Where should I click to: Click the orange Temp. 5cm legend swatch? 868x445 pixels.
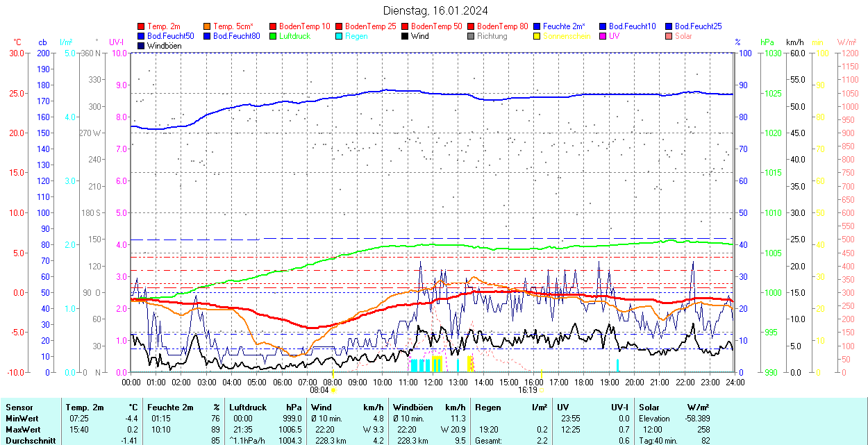(x=208, y=26)
